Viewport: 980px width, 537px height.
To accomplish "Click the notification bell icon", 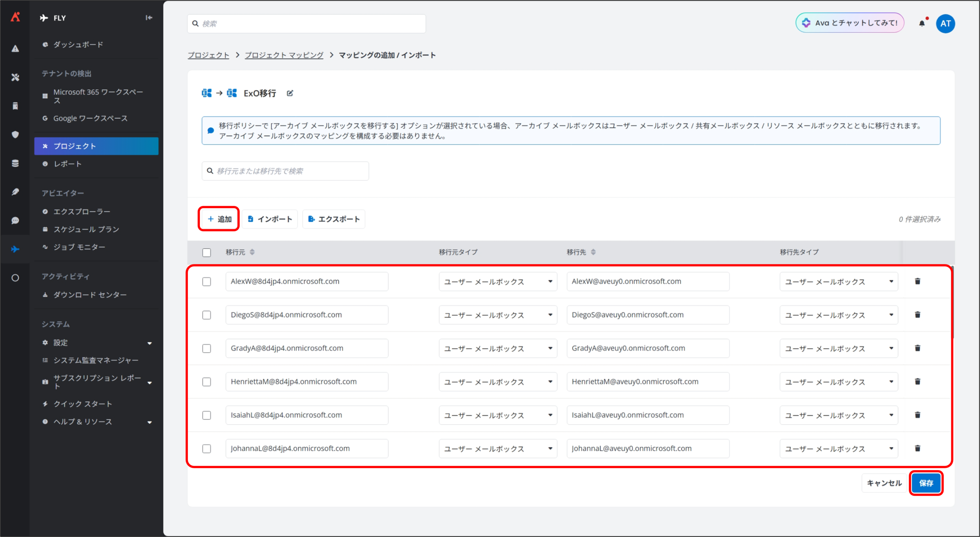I will 922,23.
